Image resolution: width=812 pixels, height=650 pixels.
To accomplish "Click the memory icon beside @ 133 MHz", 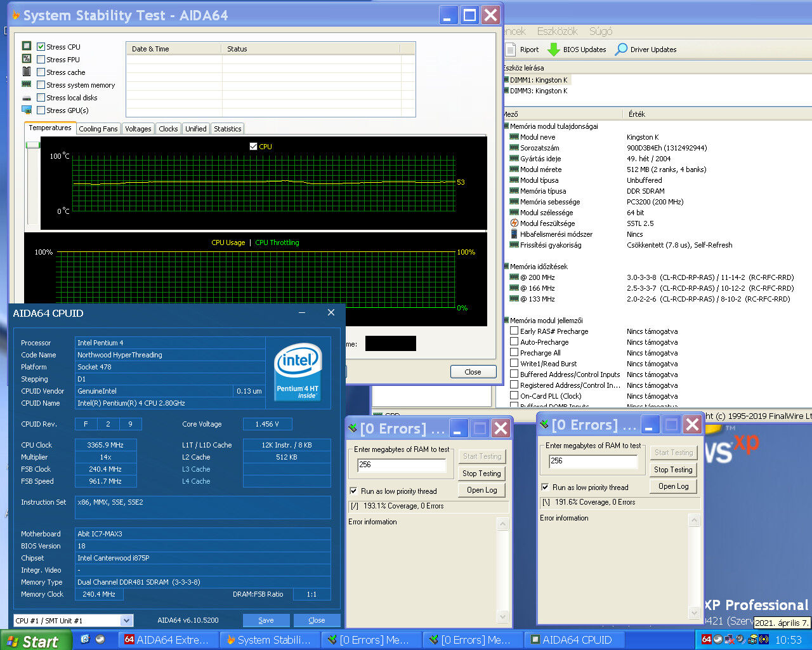I will click(514, 298).
